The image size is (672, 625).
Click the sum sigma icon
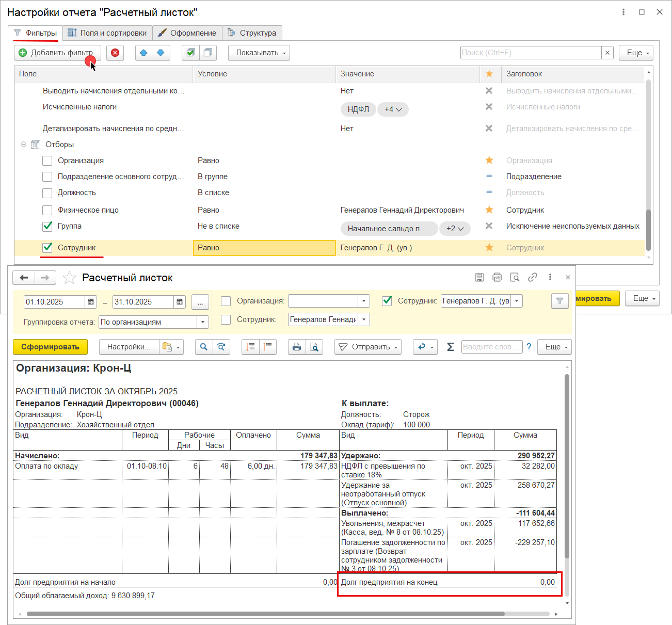coord(450,347)
